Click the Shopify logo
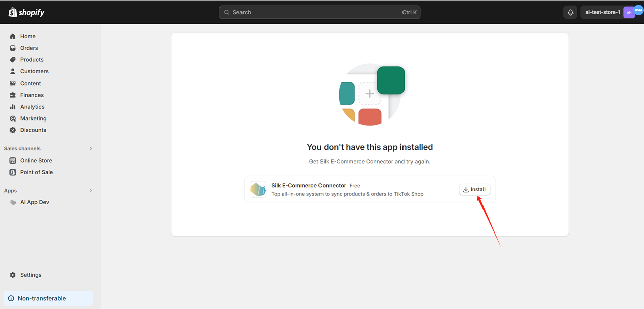This screenshot has height=309, width=644. pyautogui.click(x=26, y=12)
